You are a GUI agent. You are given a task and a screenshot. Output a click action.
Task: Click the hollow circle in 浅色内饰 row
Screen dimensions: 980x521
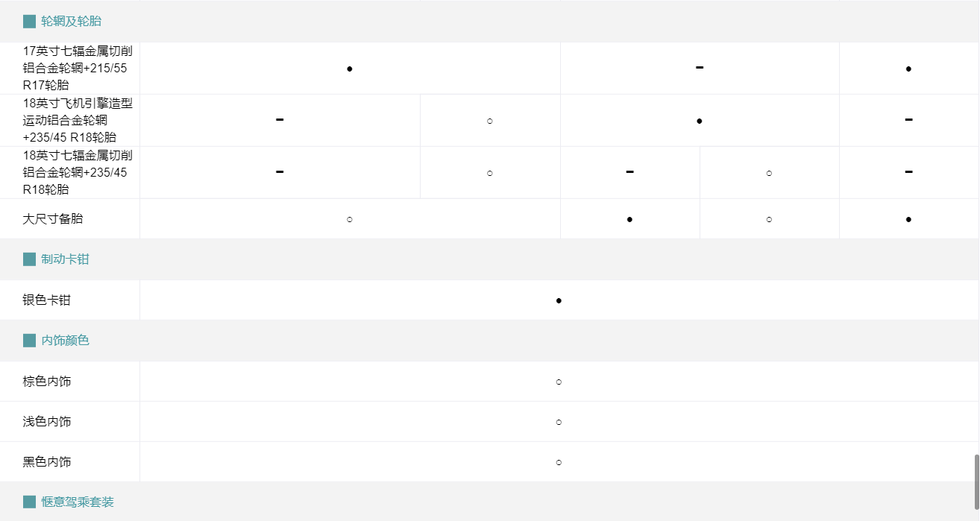point(559,423)
